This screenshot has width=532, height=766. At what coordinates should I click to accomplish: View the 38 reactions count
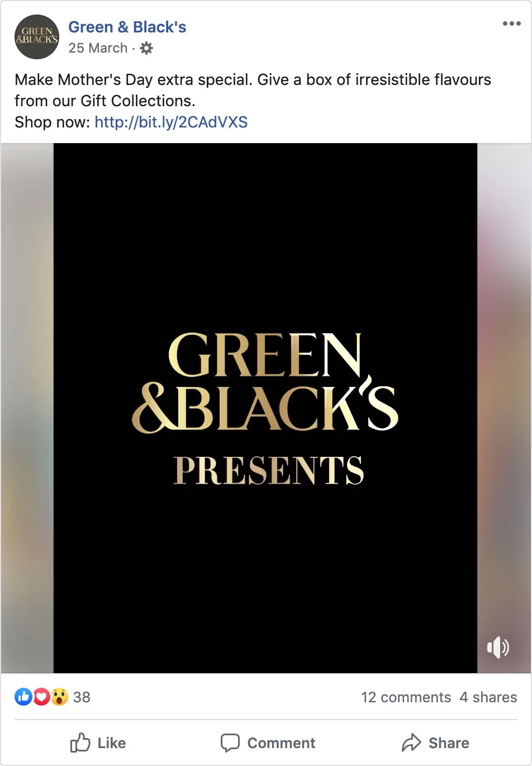(x=82, y=697)
